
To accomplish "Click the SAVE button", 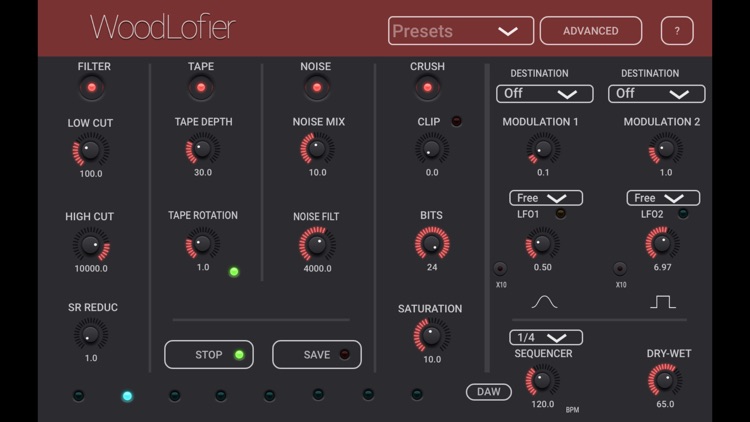I will coord(317,355).
